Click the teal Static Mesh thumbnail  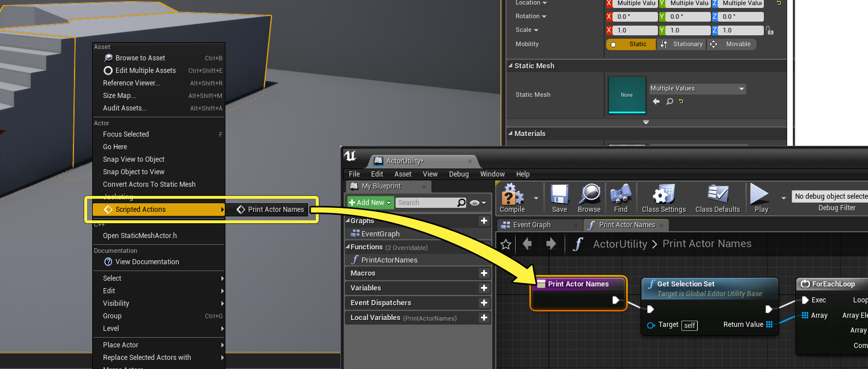coord(626,95)
